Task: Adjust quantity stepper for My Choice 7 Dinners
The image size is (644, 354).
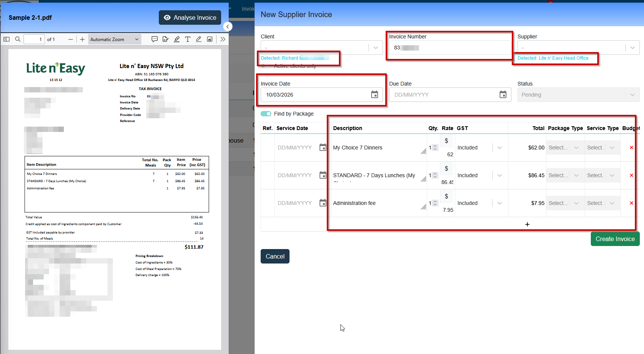Action: (435, 148)
